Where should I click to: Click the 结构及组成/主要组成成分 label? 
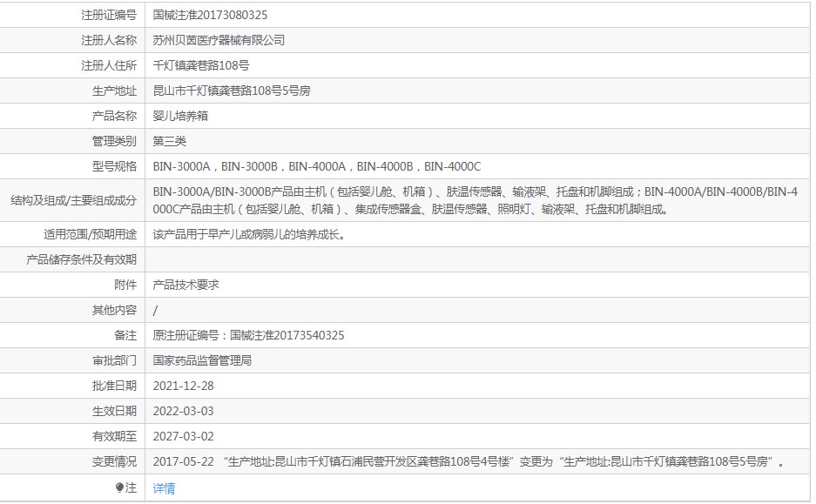click(73, 200)
